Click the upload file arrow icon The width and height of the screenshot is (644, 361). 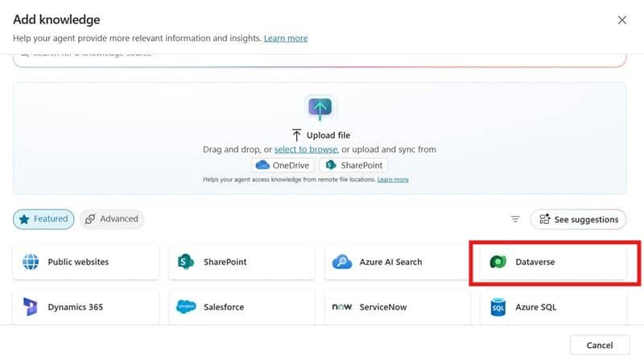pyautogui.click(x=320, y=108)
